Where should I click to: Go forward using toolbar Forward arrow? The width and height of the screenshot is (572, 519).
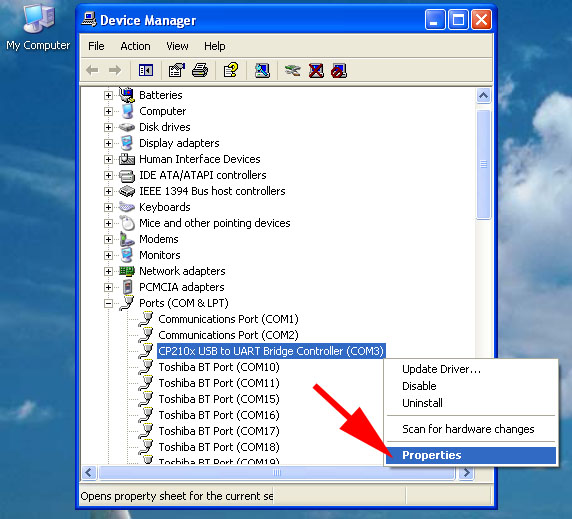pos(115,70)
